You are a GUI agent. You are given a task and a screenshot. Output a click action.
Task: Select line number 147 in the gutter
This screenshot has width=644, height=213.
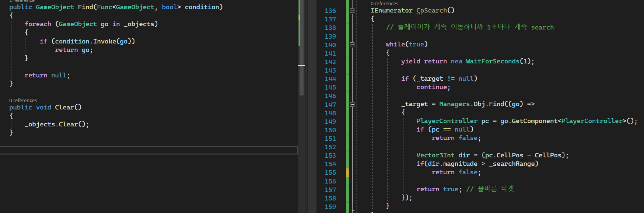tap(330, 105)
